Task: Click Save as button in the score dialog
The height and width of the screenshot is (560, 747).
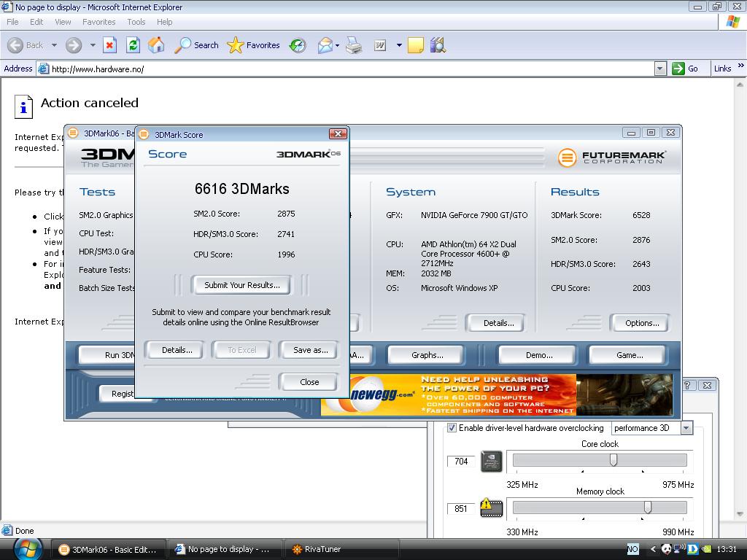Action: point(310,350)
